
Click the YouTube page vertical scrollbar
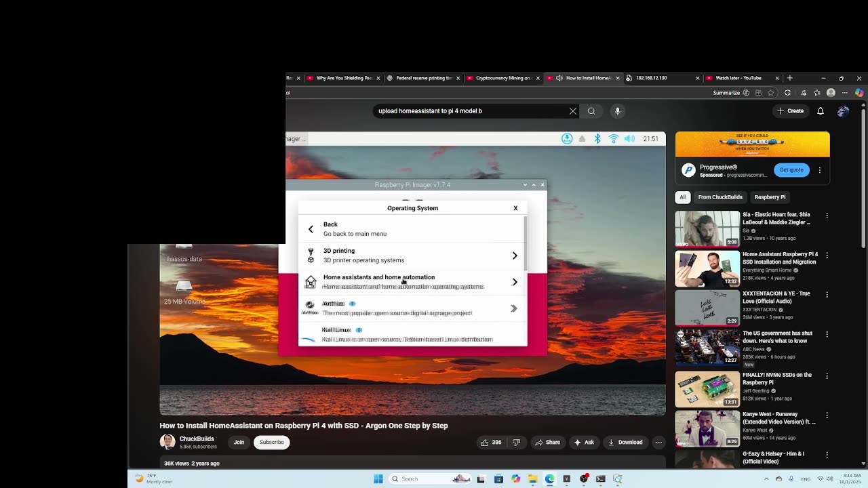coord(863,178)
